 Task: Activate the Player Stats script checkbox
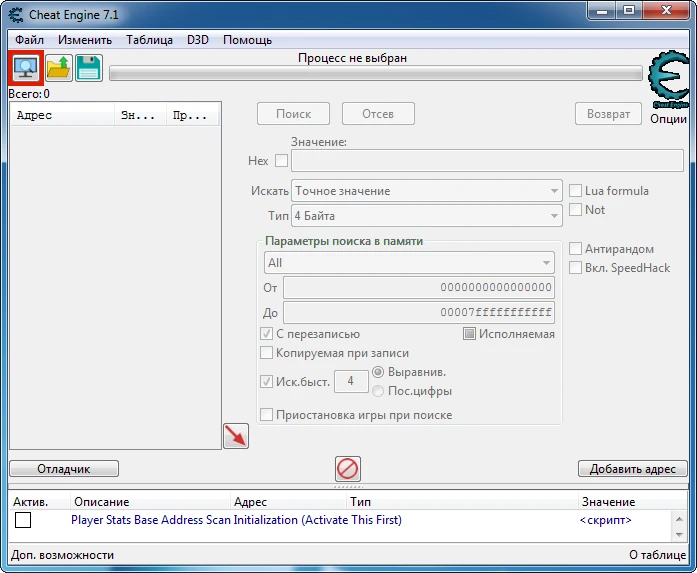coord(23,520)
